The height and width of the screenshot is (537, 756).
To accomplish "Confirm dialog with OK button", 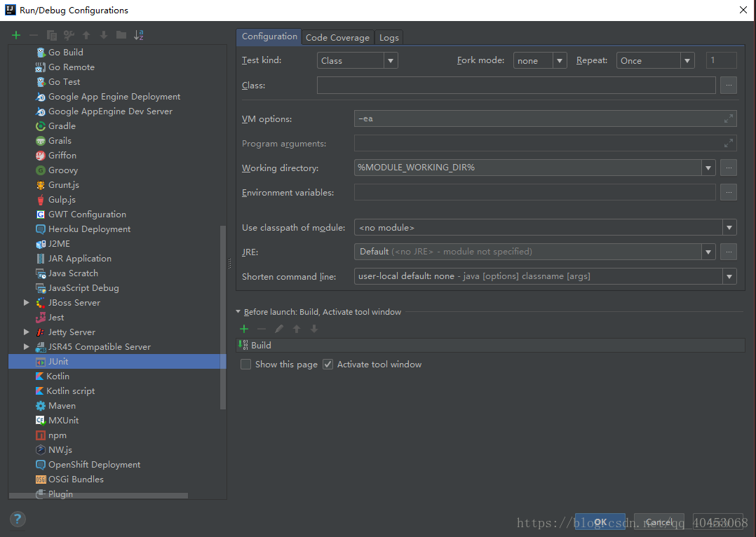I will 600,522.
